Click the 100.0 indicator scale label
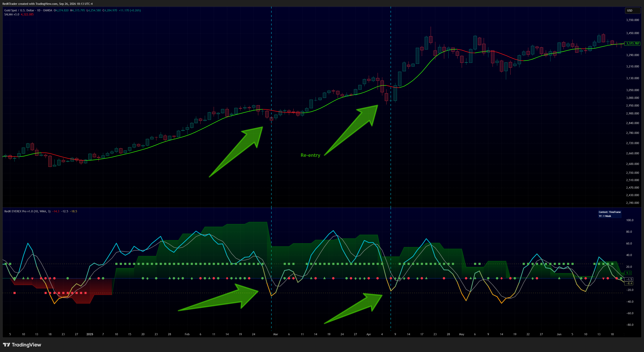Viewport: 644px width, 352px height. coord(630,220)
